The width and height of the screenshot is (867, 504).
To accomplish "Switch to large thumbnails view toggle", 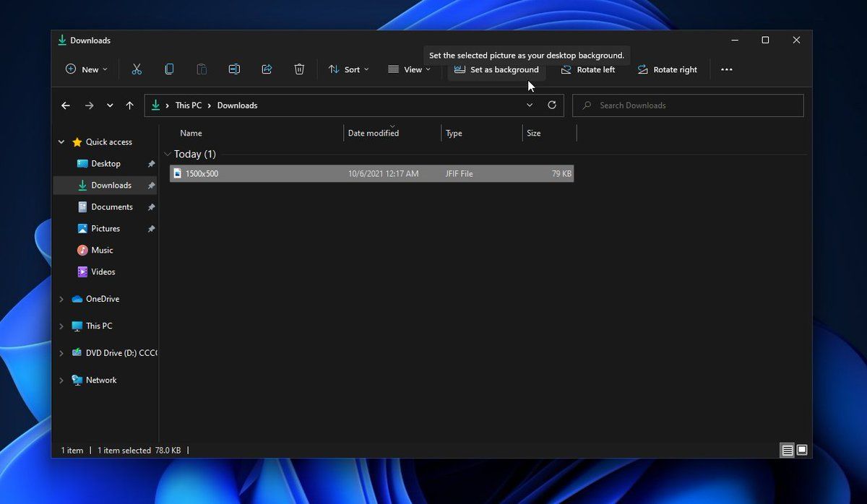I will tap(801, 450).
